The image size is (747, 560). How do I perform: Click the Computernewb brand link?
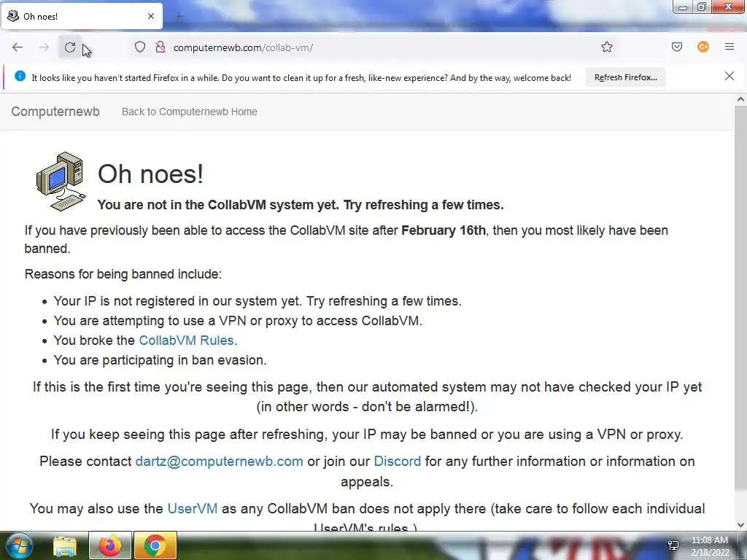(55, 112)
